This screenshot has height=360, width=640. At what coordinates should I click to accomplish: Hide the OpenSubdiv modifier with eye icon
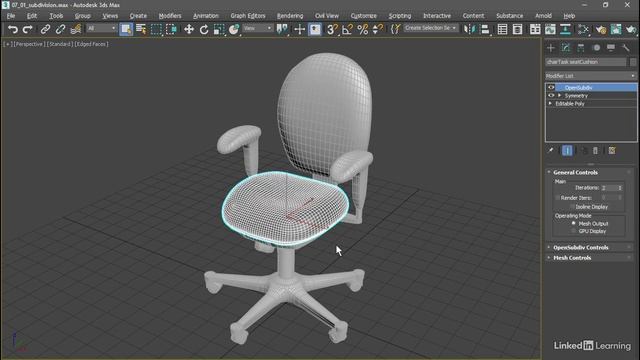coord(551,87)
